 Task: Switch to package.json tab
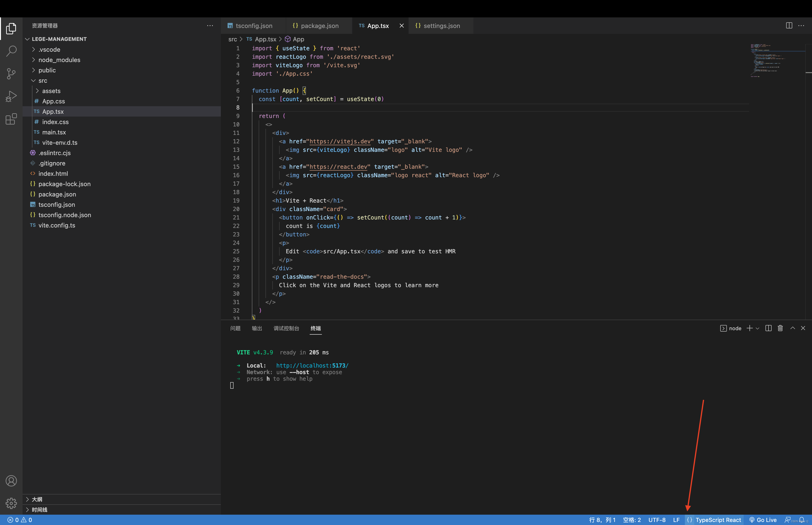pos(319,26)
